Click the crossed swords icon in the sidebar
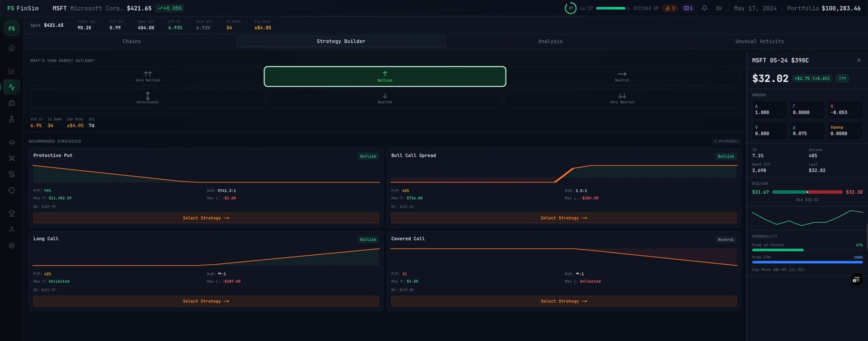The image size is (868, 341). coord(12,159)
